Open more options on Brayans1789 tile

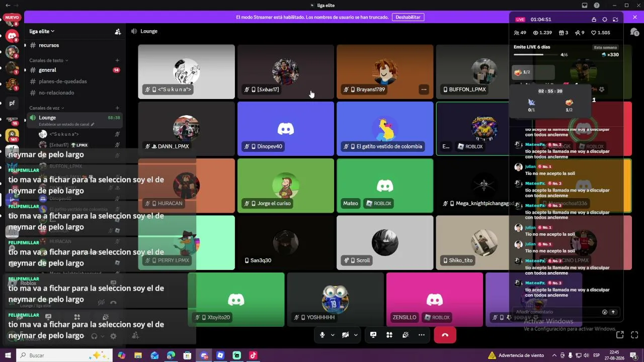(424, 89)
